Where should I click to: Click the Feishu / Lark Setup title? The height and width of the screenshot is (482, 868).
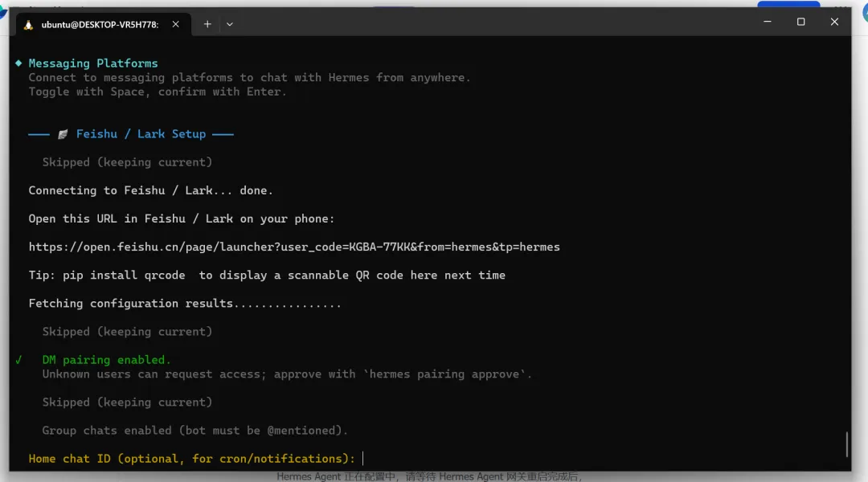[x=141, y=134]
